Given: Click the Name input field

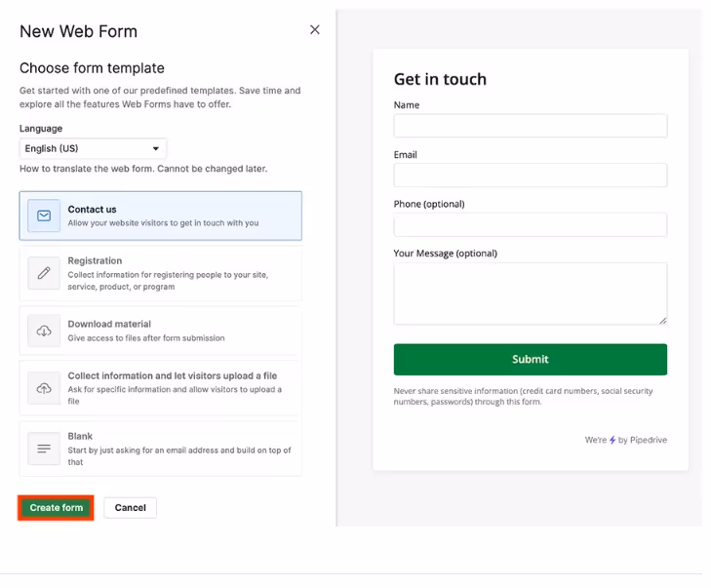Looking at the screenshot, I should point(530,126).
